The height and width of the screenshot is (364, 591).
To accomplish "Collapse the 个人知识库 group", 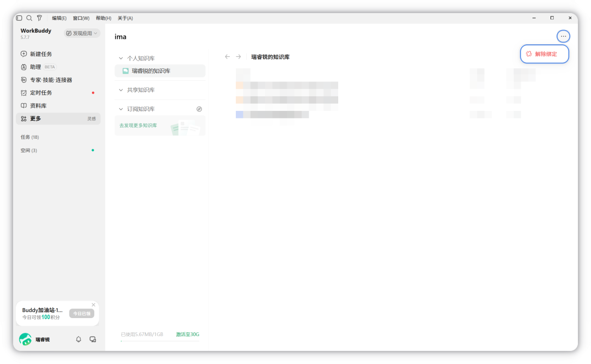I will (x=121, y=58).
